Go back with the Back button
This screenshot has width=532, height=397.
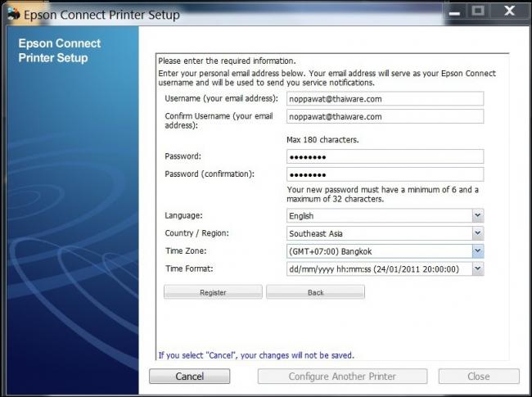pyautogui.click(x=316, y=292)
